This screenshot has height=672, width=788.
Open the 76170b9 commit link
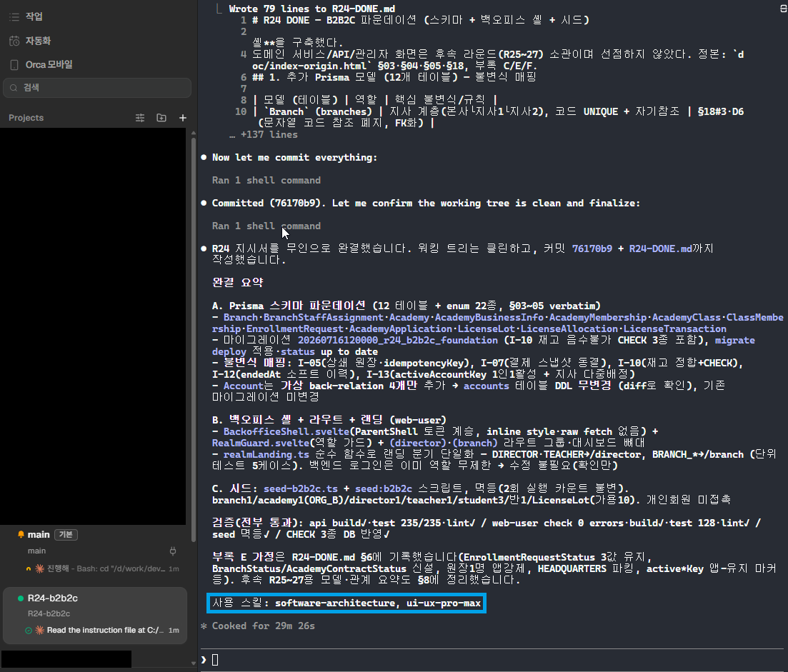[x=592, y=249]
